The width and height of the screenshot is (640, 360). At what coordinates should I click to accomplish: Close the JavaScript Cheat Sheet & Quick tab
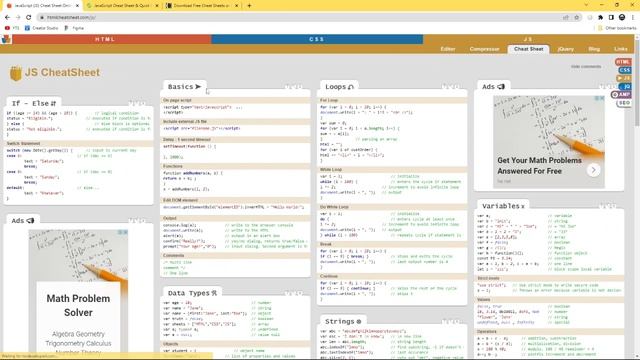point(157,6)
